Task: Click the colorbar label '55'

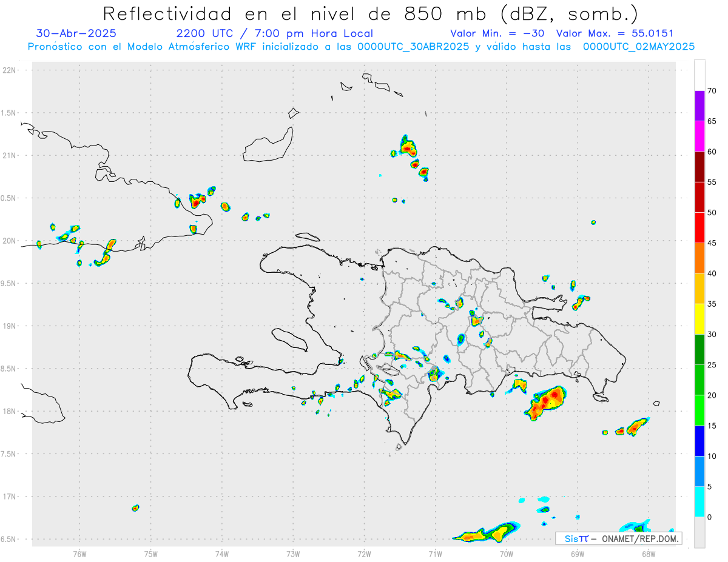Action: tap(712, 182)
